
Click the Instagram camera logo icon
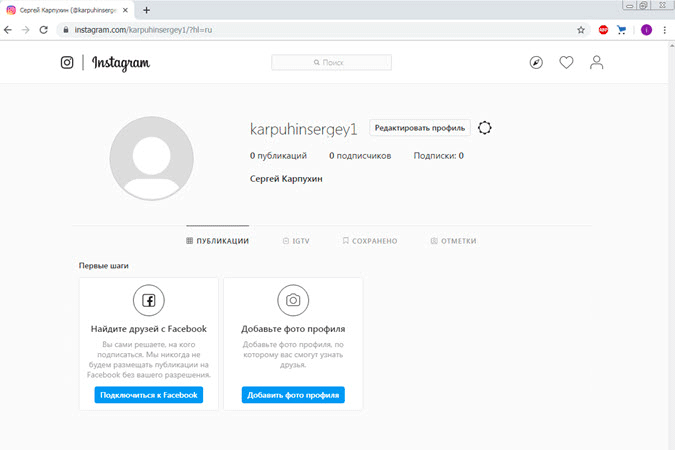(67, 62)
